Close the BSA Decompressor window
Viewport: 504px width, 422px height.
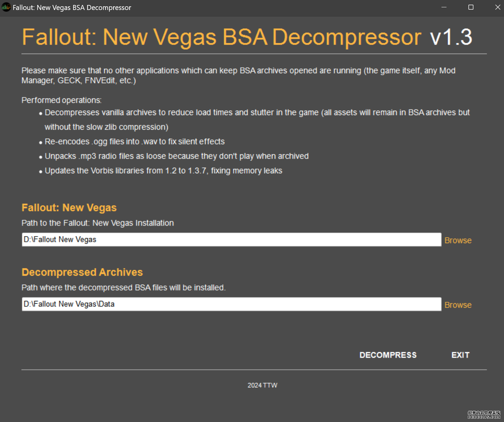click(x=497, y=7)
